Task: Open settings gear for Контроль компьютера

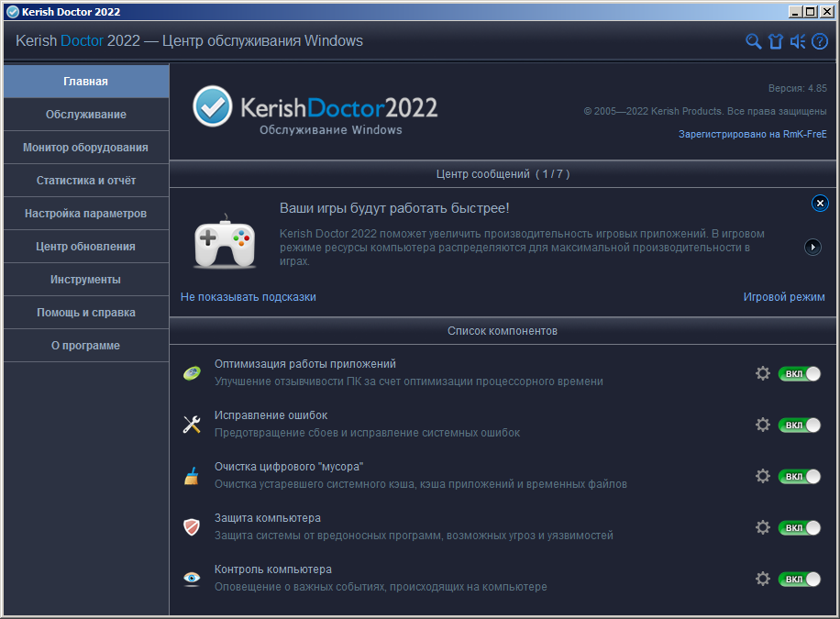Action: 763,579
